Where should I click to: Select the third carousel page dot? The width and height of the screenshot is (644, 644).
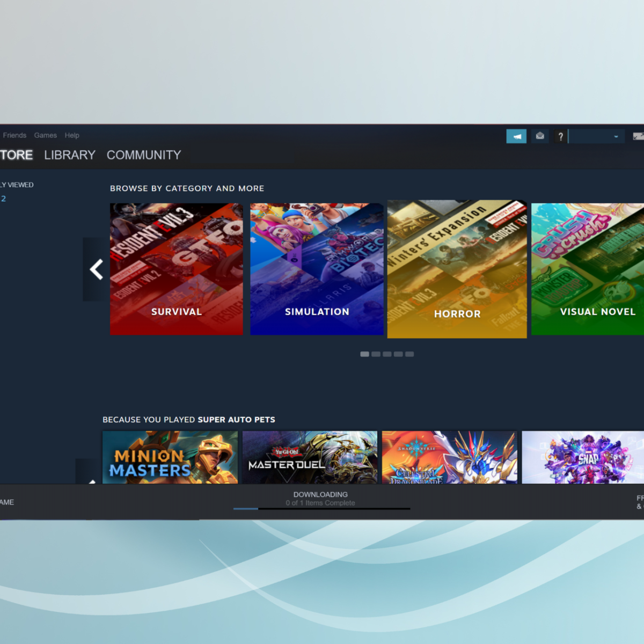[x=387, y=354]
